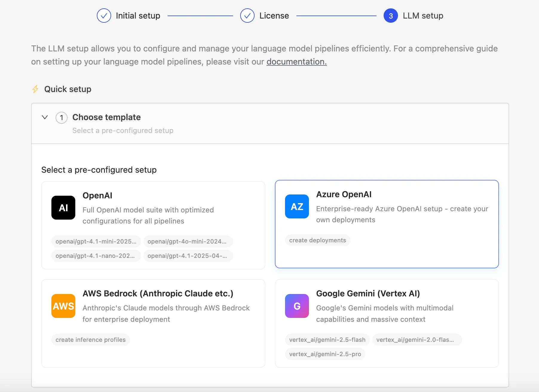
Task: Go to the License step
Action: [x=274, y=16]
